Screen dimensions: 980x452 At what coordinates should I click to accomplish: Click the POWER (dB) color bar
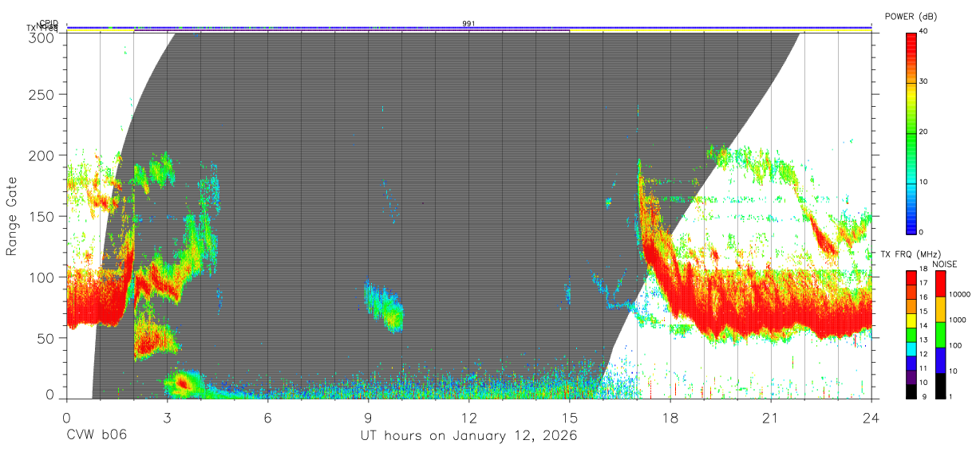click(x=911, y=132)
